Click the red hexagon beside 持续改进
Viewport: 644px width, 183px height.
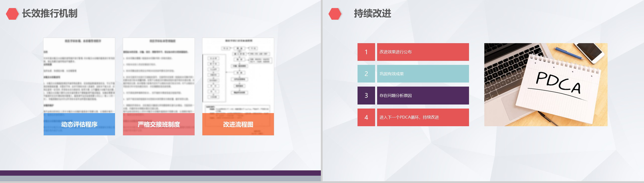pos(335,14)
